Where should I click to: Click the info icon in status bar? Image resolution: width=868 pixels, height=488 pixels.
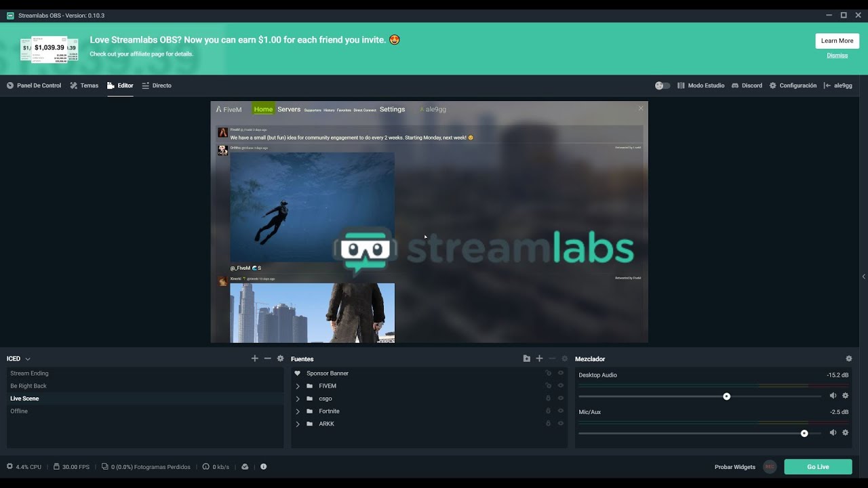pyautogui.click(x=264, y=467)
